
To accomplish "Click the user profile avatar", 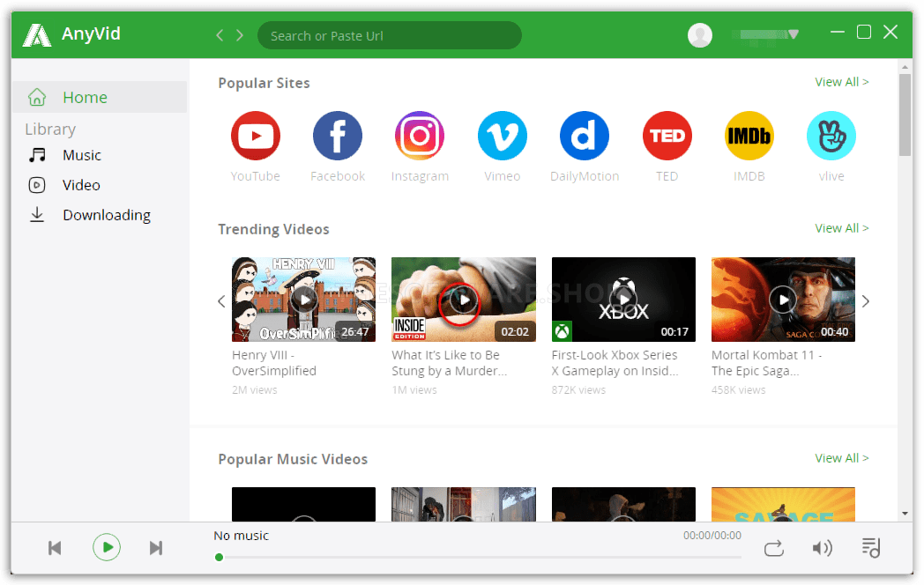I will pos(700,35).
